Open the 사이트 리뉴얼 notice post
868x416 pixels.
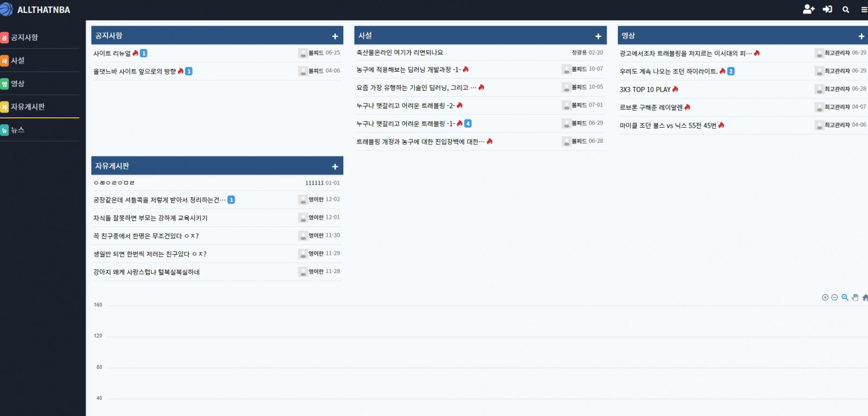[x=112, y=54]
